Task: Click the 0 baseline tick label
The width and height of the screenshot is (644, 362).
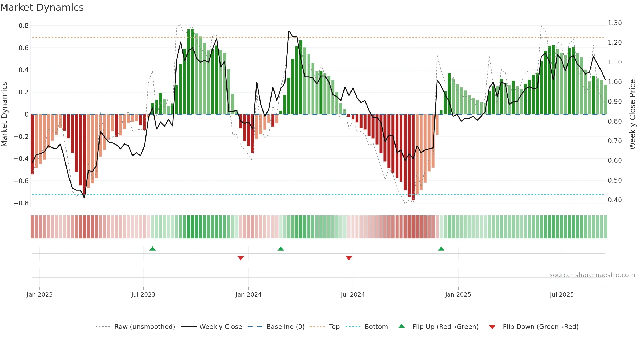Action: click(27, 114)
